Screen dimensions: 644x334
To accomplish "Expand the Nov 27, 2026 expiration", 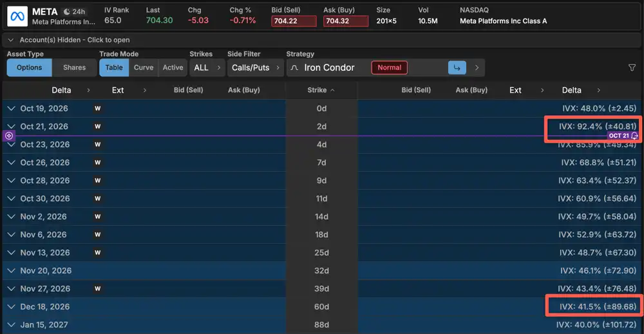I will click(x=12, y=289).
